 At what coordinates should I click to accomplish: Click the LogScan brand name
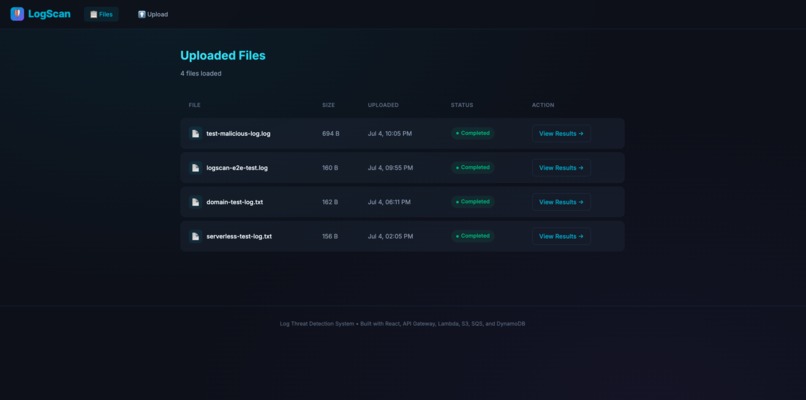click(x=49, y=14)
